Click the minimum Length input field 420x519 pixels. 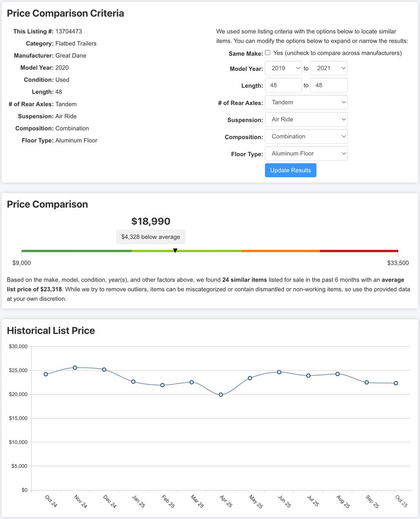point(283,85)
